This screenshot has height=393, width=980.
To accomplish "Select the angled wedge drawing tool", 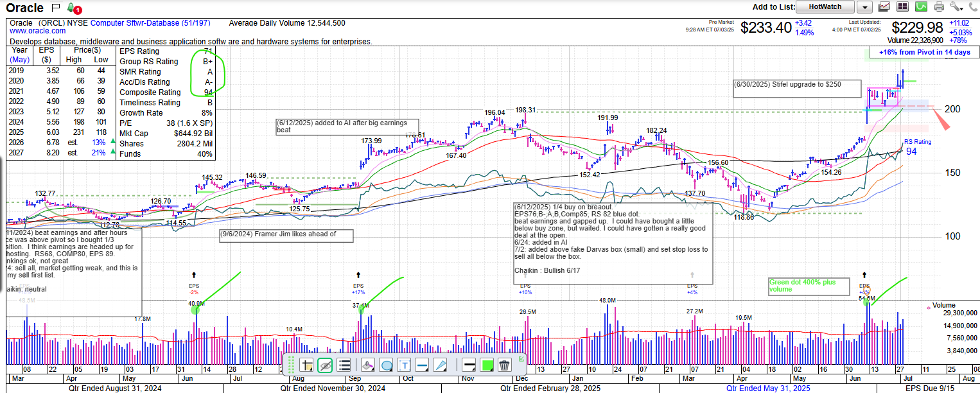I will (441, 365).
